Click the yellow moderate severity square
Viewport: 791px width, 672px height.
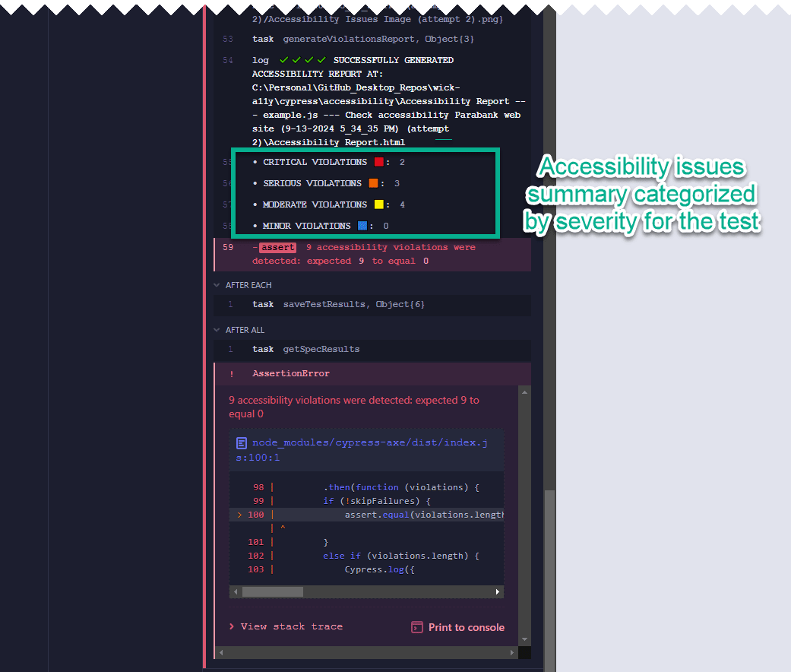(x=379, y=204)
